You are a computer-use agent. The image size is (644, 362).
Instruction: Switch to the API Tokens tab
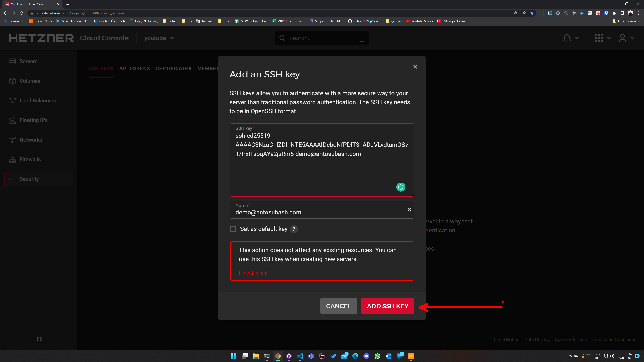pyautogui.click(x=135, y=68)
